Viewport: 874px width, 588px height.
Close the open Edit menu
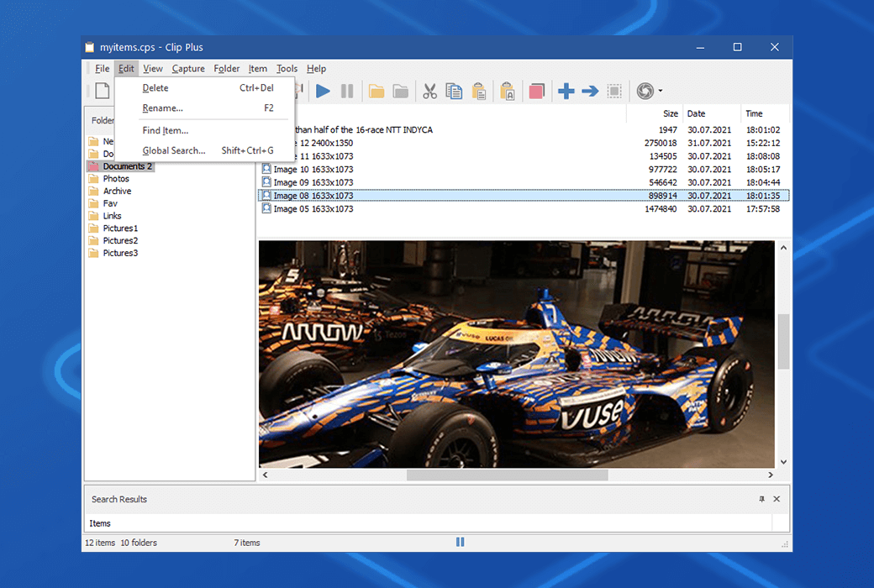tap(126, 69)
